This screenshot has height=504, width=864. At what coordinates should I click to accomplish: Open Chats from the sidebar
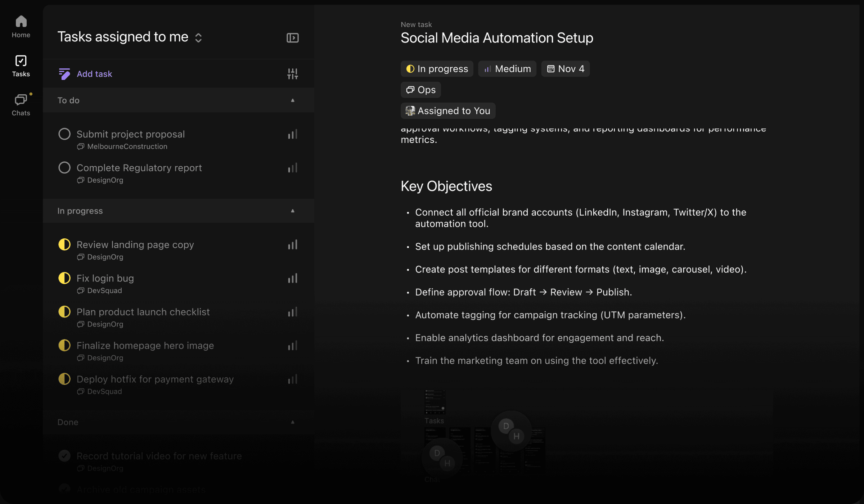tap(21, 104)
